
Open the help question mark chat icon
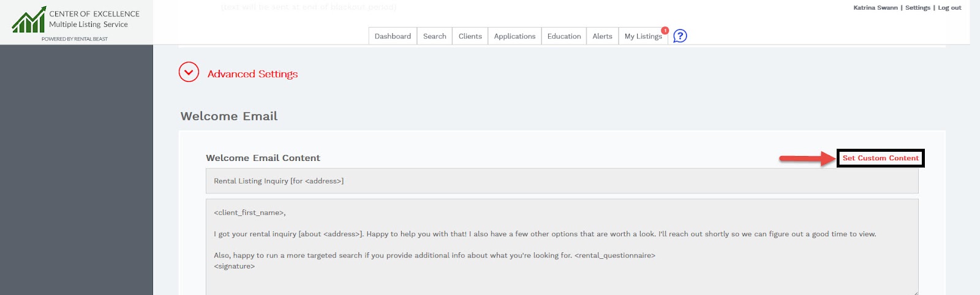pos(680,36)
